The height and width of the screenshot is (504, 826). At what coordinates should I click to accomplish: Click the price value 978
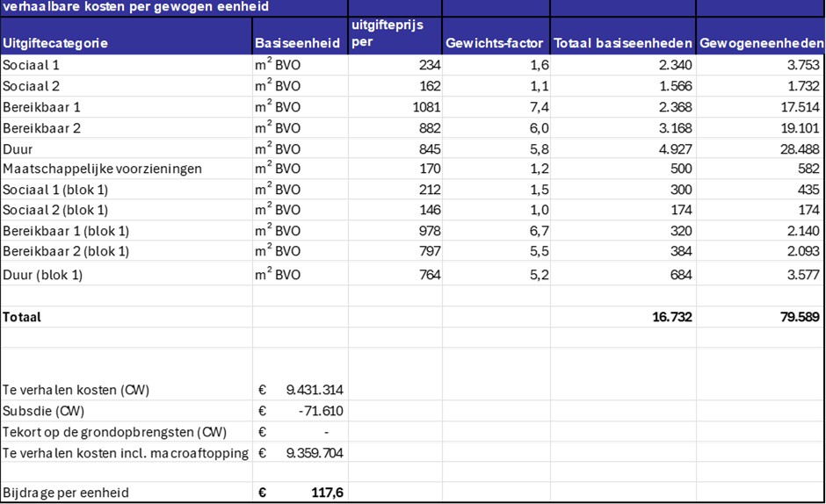coord(430,231)
